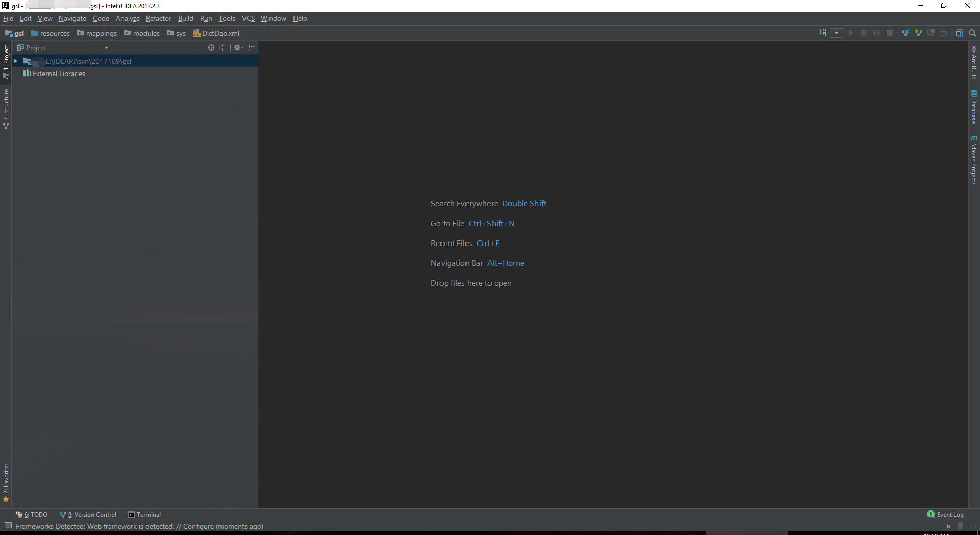The image size is (980, 535).
Task: Open the Project panel gear settings menu
Action: (238, 47)
